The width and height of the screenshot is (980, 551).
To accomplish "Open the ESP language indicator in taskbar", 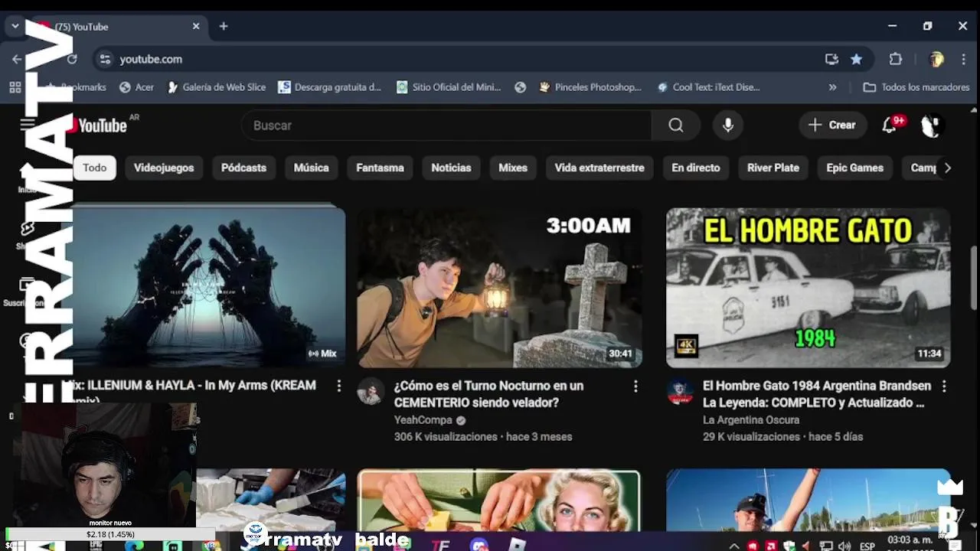I will point(867,546).
